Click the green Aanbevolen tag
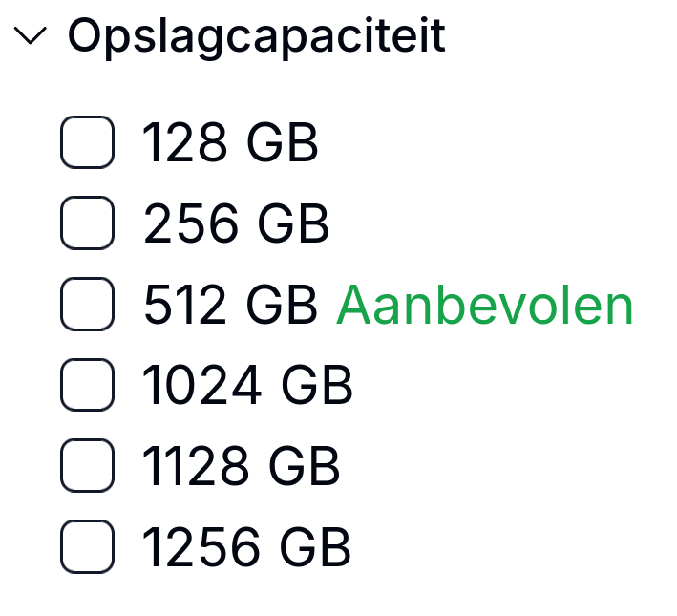The height and width of the screenshot is (616, 677). point(484,307)
